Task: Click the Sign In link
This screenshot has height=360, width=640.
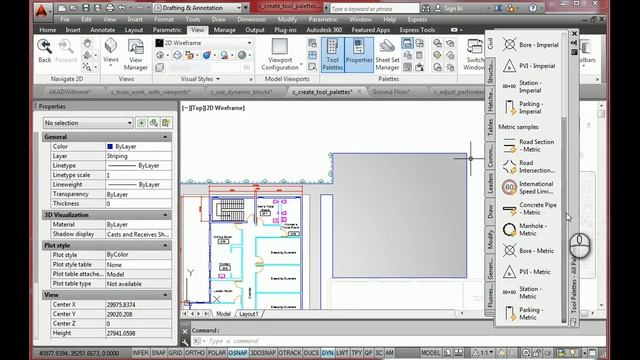Action: (x=453, y=8)
